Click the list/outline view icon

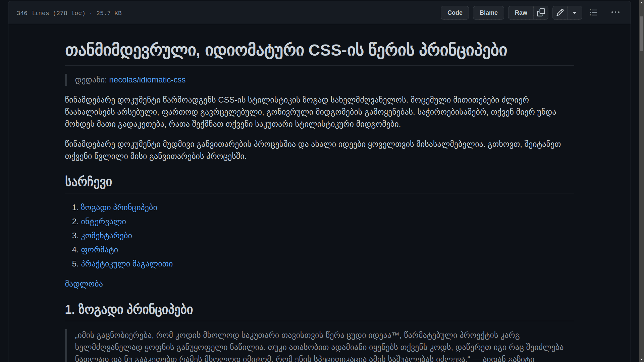tap(593, 12)
